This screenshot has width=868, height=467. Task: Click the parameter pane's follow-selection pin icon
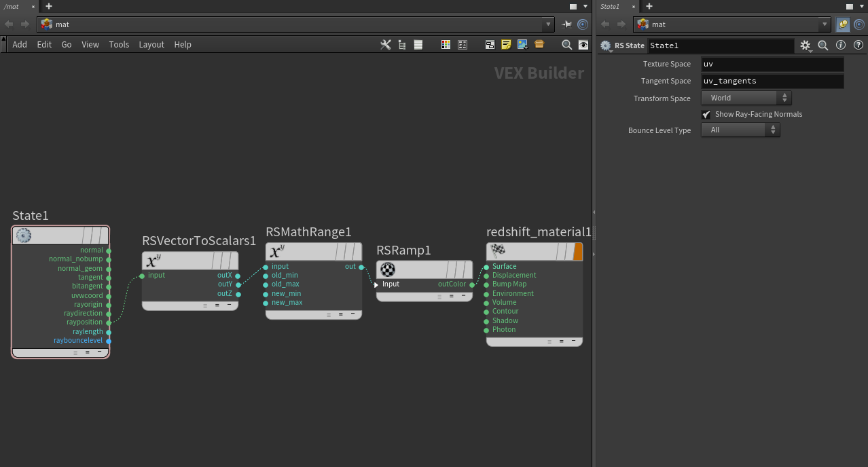pyautogui.click(x=843, y=24)
